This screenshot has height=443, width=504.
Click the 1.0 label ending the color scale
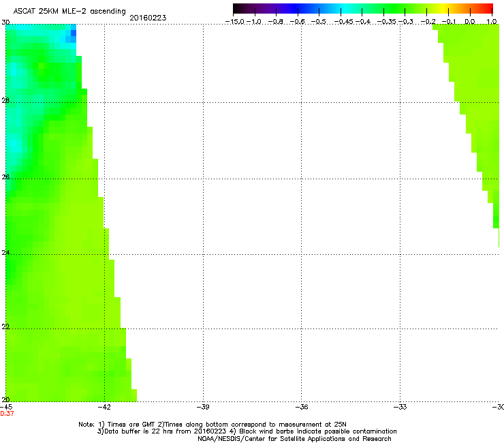pos(492,22)
